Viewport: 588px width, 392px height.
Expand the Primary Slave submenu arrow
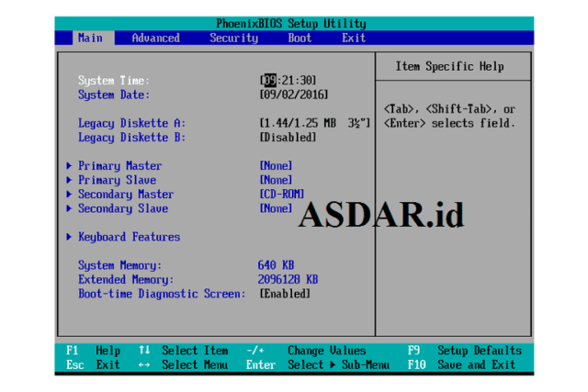(70, 180)
